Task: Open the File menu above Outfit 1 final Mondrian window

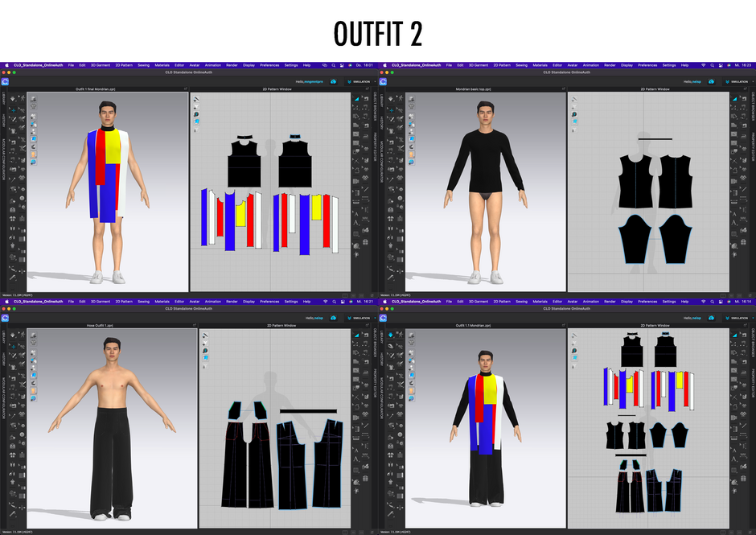Action: pyautogui.click(x=71, y=65)
